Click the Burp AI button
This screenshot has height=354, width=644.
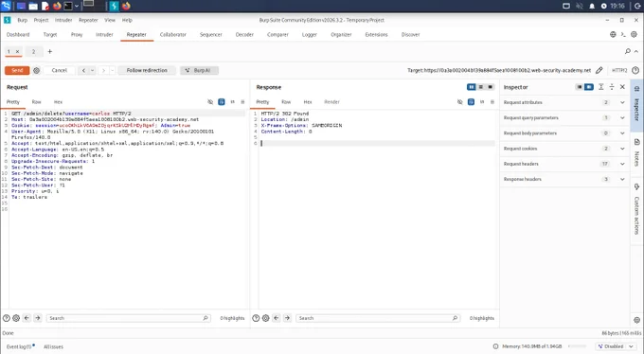point(199,70)
